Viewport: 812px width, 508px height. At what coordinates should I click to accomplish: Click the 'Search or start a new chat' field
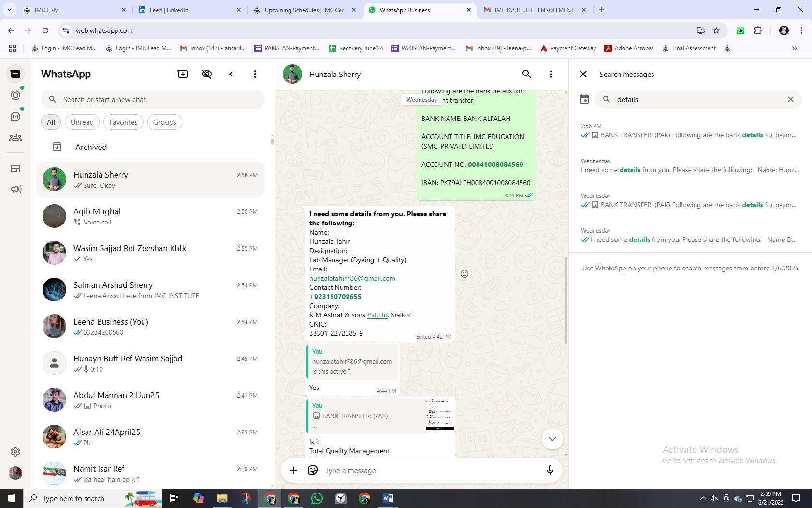[x=153, y=99]
